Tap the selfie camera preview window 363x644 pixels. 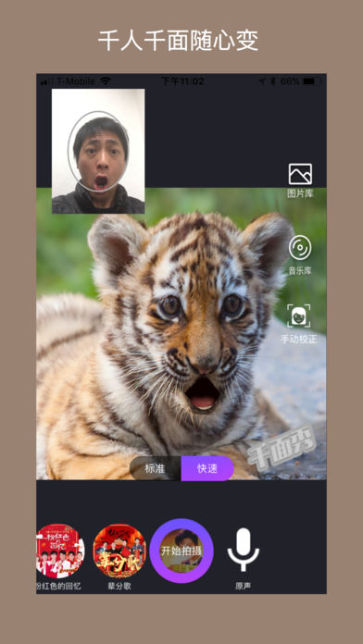98,151
